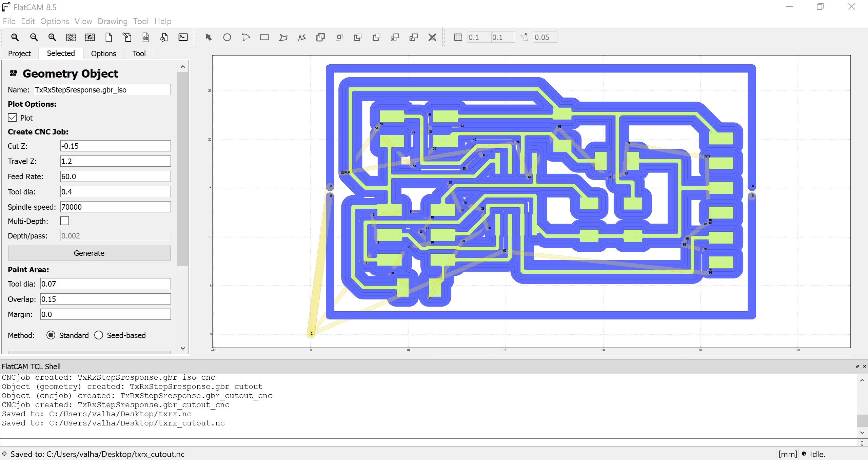
Task: Click the Generate button
Action: tap(89, 253)
